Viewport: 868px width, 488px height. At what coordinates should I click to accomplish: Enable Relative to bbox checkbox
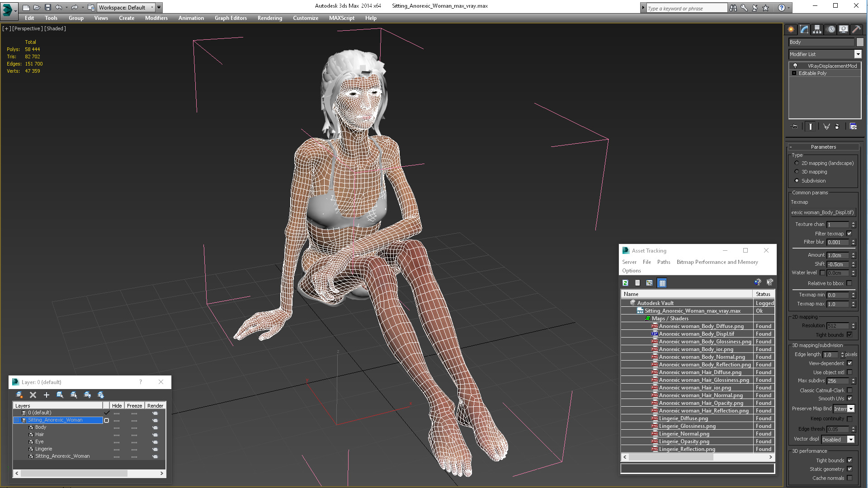pyautogui.click(x=849, y=283)
